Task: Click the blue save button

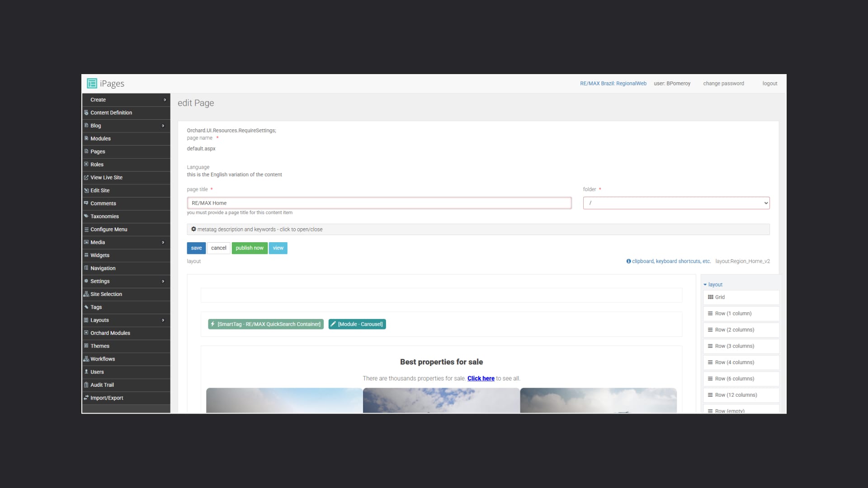Action: [196, 248]
